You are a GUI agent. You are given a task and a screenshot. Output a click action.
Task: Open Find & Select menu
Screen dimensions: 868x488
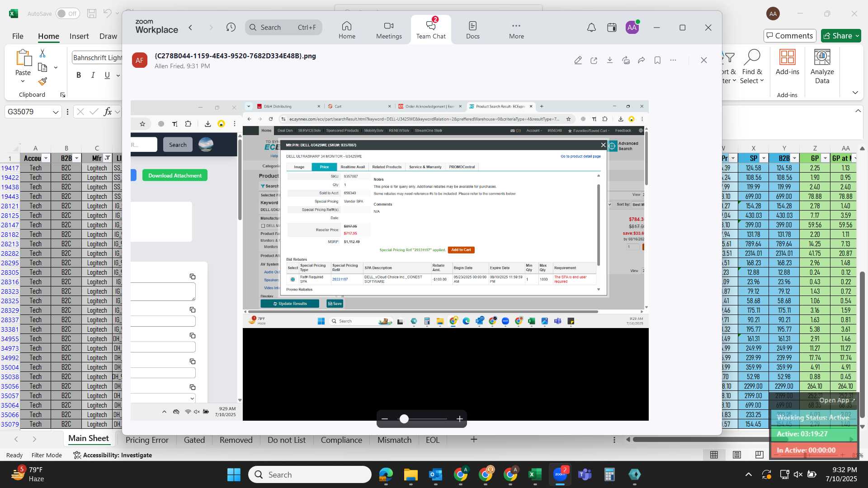[752, 67]
